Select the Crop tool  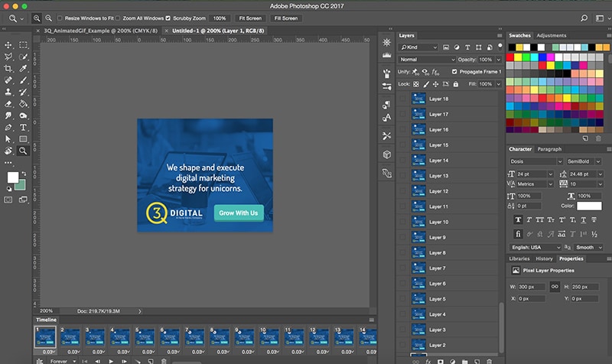[x=8, y=68]
